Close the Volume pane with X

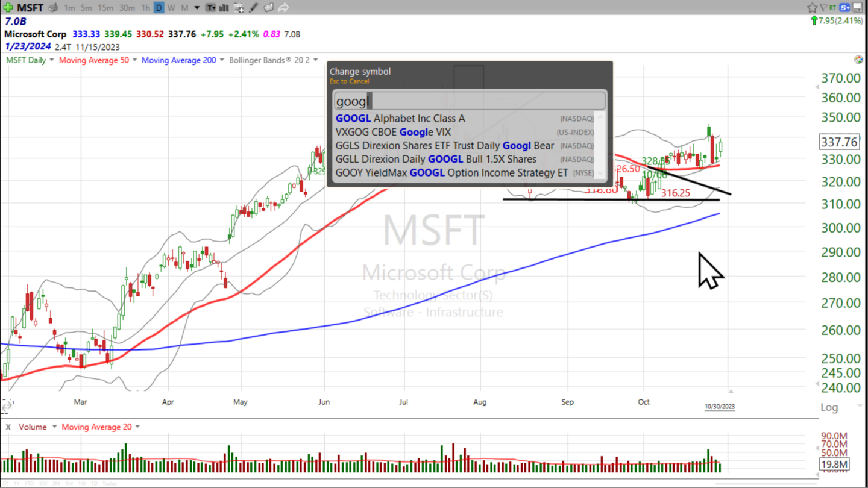coord(8,427)
